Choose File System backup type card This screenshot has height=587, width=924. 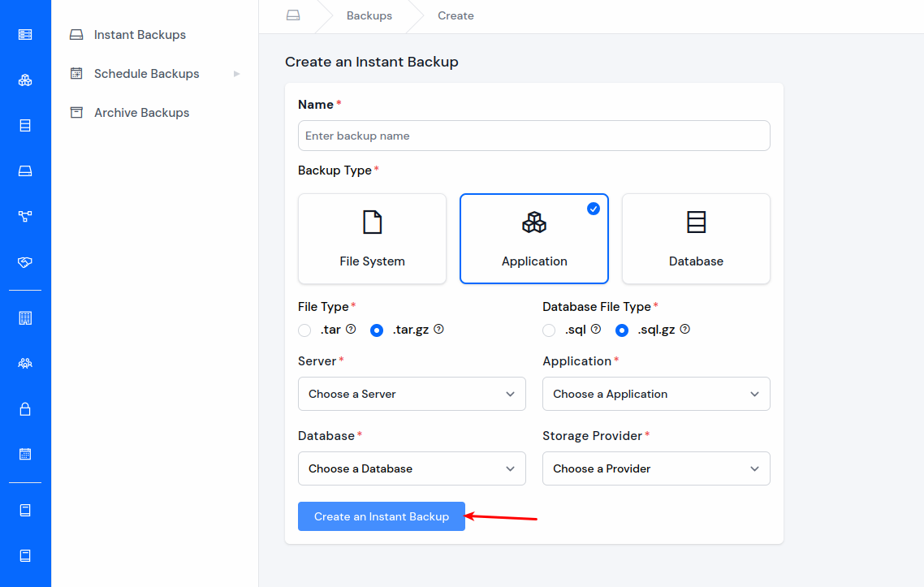pos(372,239)
